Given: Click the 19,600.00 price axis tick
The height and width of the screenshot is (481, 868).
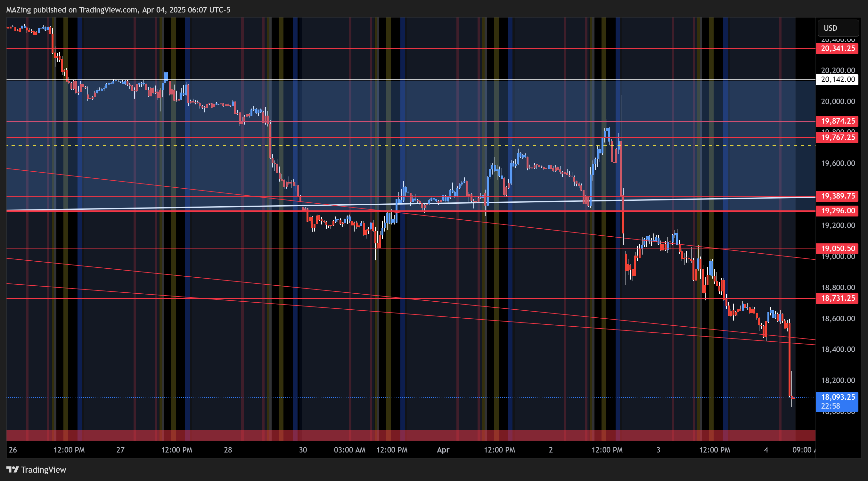Looking at the screenshot, I should coord(838,163).
